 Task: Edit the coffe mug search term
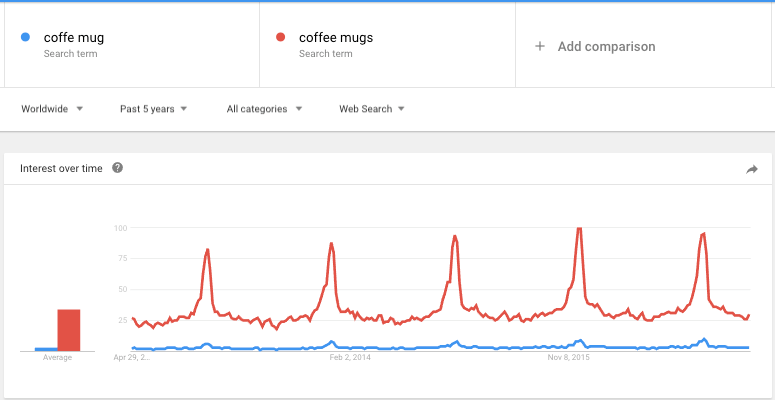tap(74, 38)
